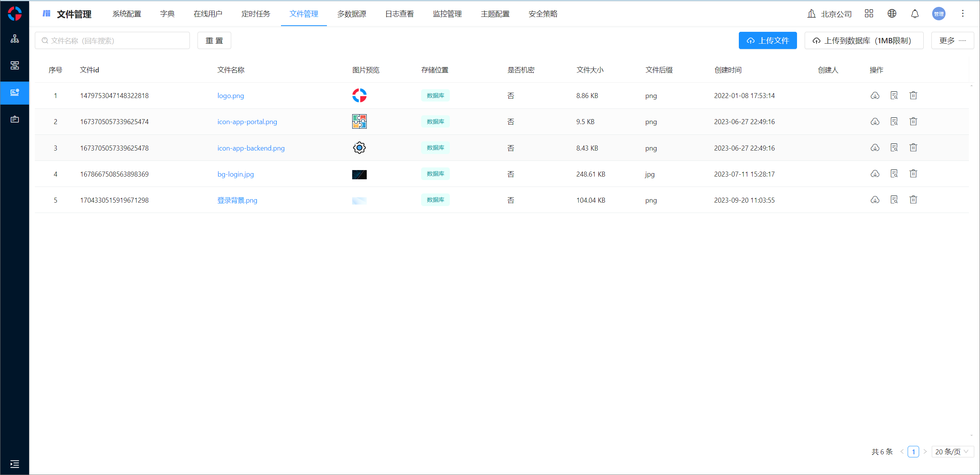This screenshot has width=980, height=475.
Task: Open the vertical three-dot menu at top right
Action: (962, 14)
